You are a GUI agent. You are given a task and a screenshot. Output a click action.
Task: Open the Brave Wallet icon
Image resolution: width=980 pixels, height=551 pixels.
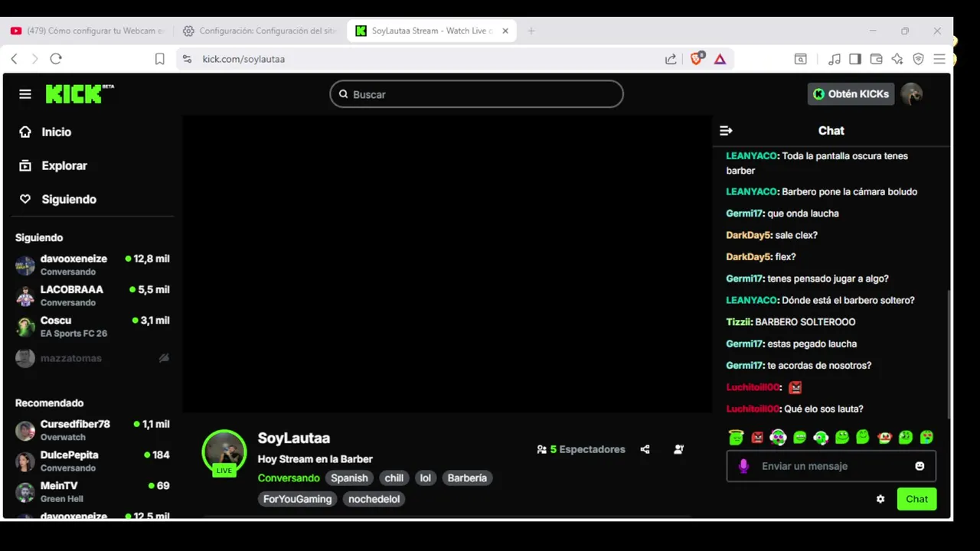[x=877, y=59]
